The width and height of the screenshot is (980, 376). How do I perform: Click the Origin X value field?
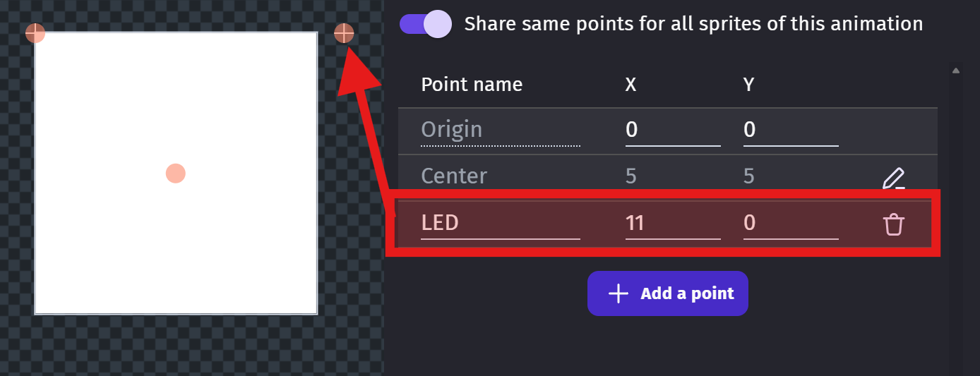[x=673, y=130]
